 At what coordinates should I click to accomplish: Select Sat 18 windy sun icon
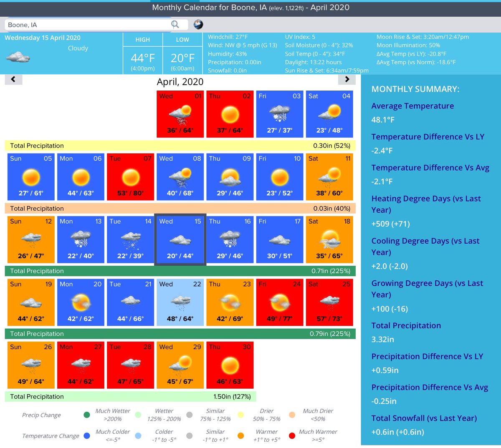(329, 239)
